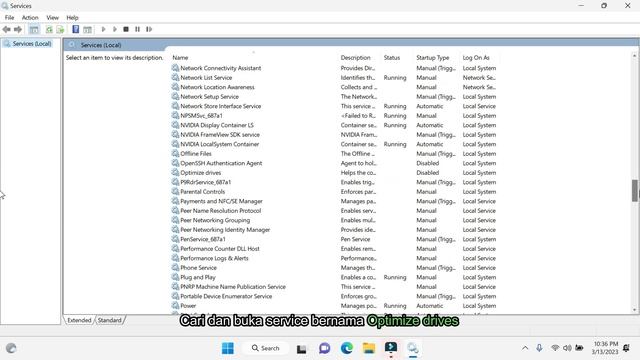The width and height of the screenshot is (640, 360).
Task: Select the Network Store Interface Service row
Action: (220, 106)
